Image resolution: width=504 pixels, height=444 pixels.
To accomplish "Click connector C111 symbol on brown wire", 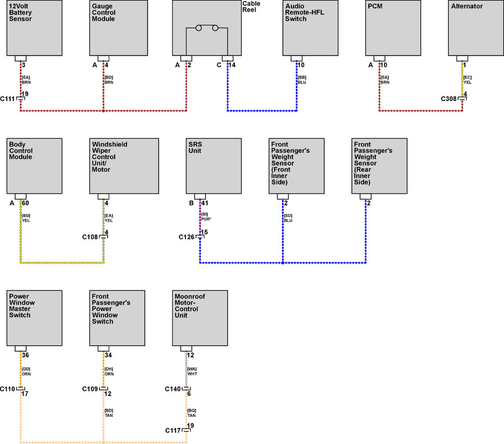I will point(21,99).
